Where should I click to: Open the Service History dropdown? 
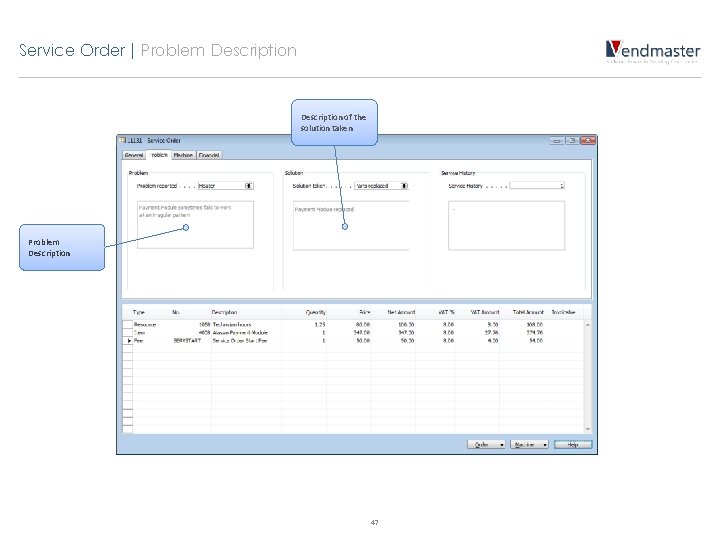(x=537, y=186)
